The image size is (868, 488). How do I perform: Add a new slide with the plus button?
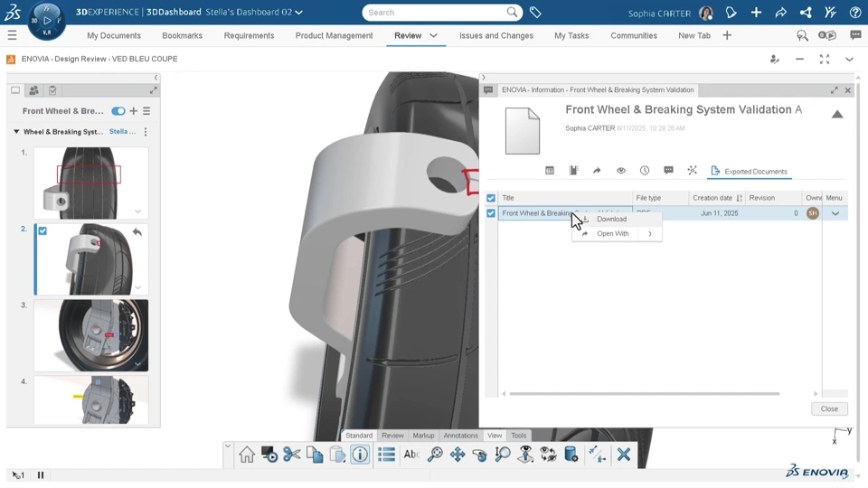[134, 111]
